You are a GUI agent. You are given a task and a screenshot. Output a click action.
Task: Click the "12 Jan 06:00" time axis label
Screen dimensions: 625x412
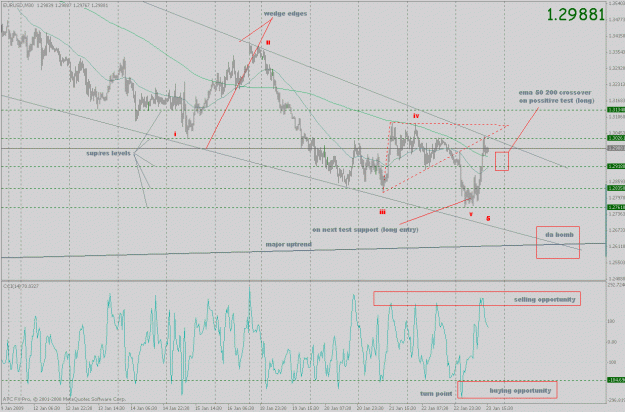click(x=46, y=408)
